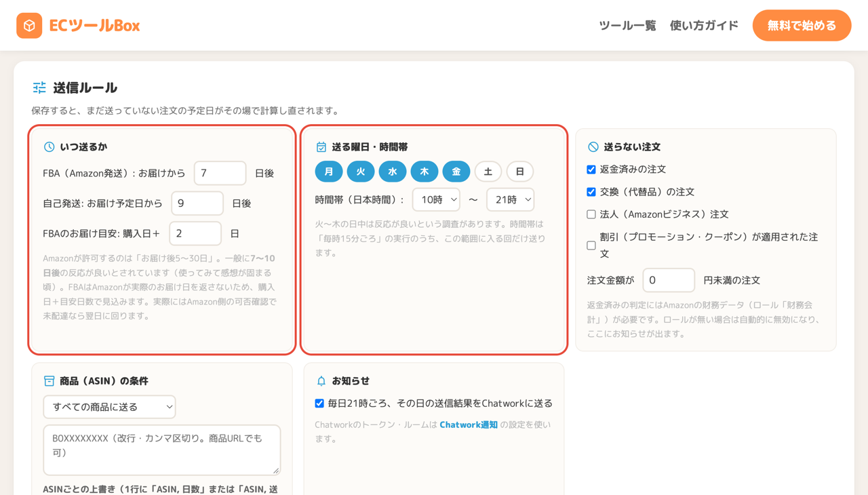Screen dimensions: 868x495
Task: Toggle the 金 weekday pill
Action: point(456,172)
